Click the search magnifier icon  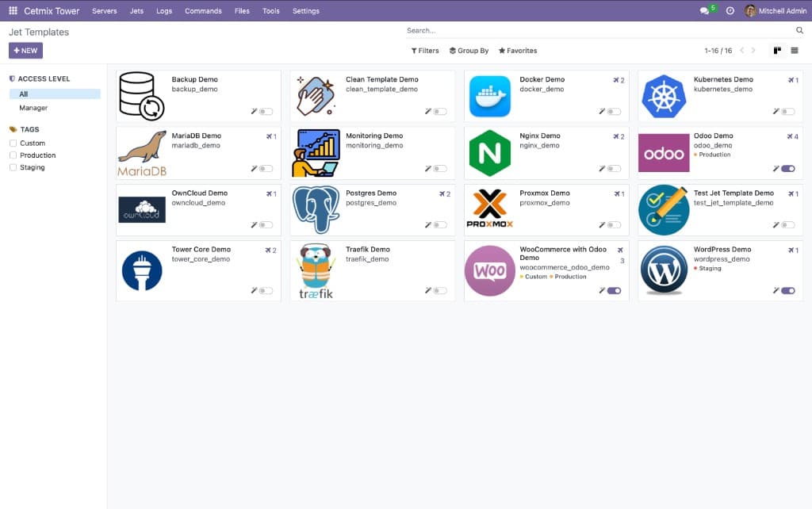(799, 31)
